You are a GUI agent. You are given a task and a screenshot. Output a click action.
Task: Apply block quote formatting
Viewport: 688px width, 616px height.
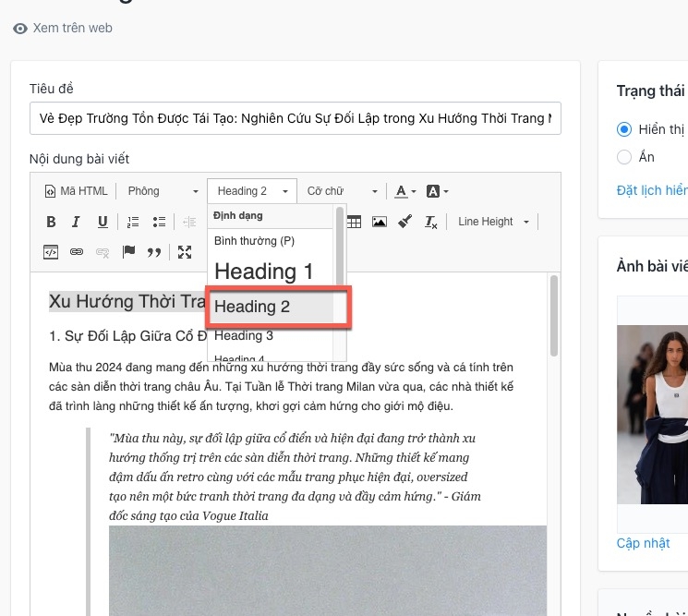click(x=154, y=252)
